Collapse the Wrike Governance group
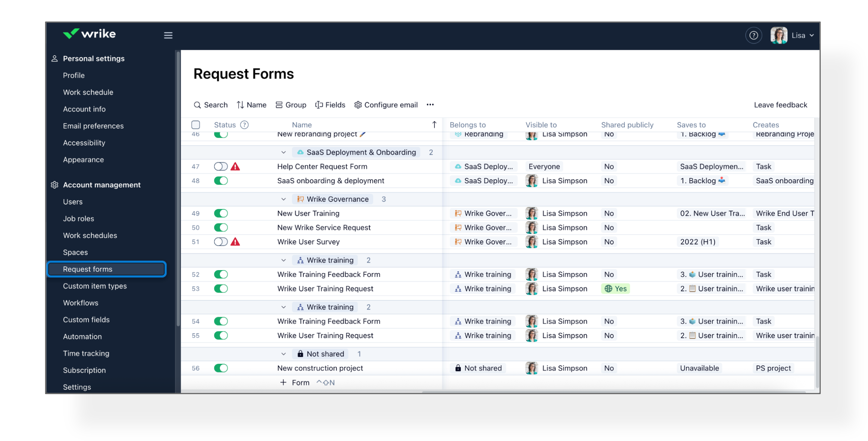 click(x=283, y=199)
